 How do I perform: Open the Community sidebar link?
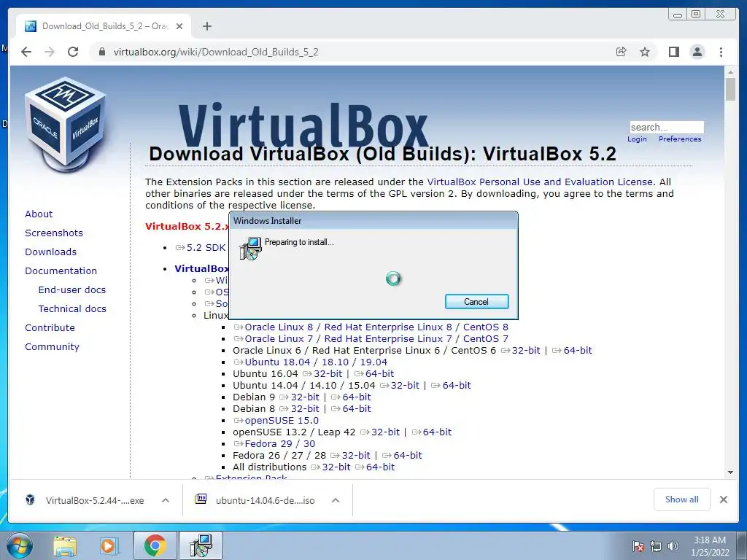(52, 347)
